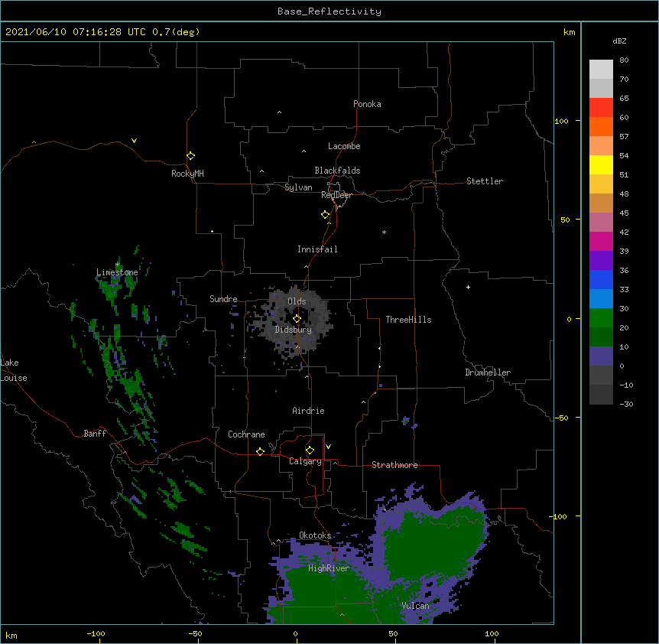Click the Base_Reflectivity title
This screenshot has height=644, width=659.
329,11
